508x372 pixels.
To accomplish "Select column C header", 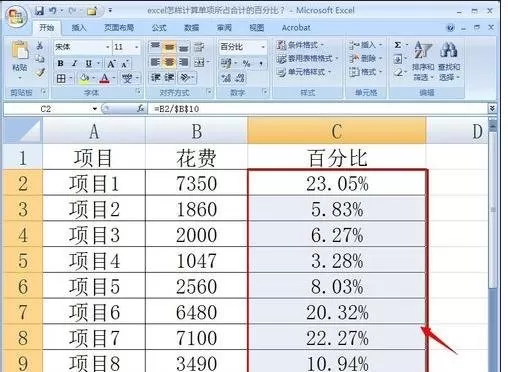I will pos(337,131).
